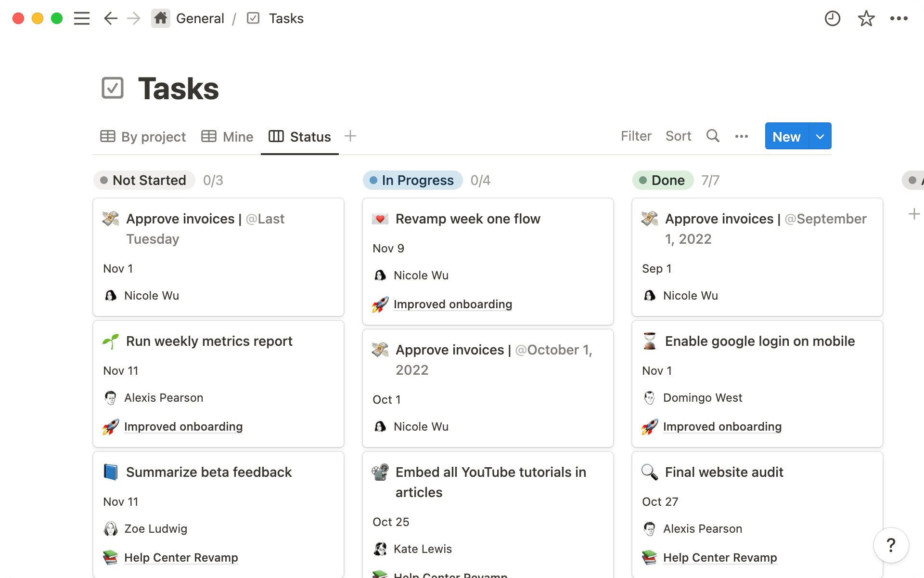This screenshot has width=924, height=578.
Task: Navigate back using the back arrow
Action: (x=110, y=18)
